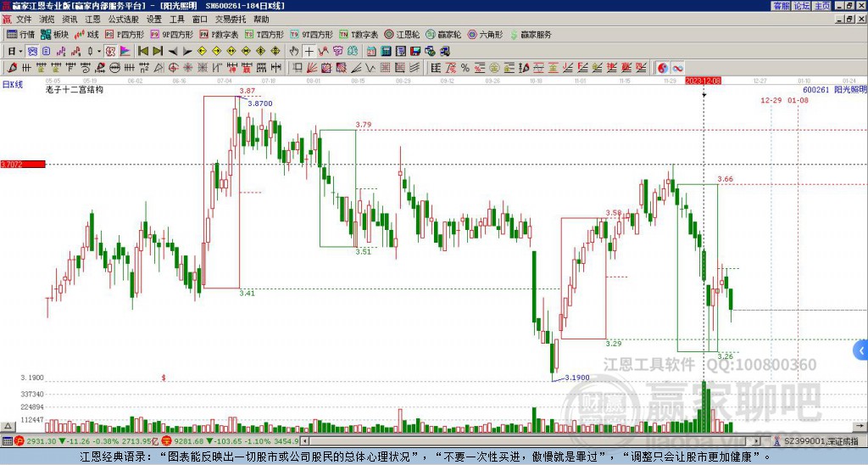868x465 pixels.
Task: Open the calendar icon tool
Action: point(371,52)
